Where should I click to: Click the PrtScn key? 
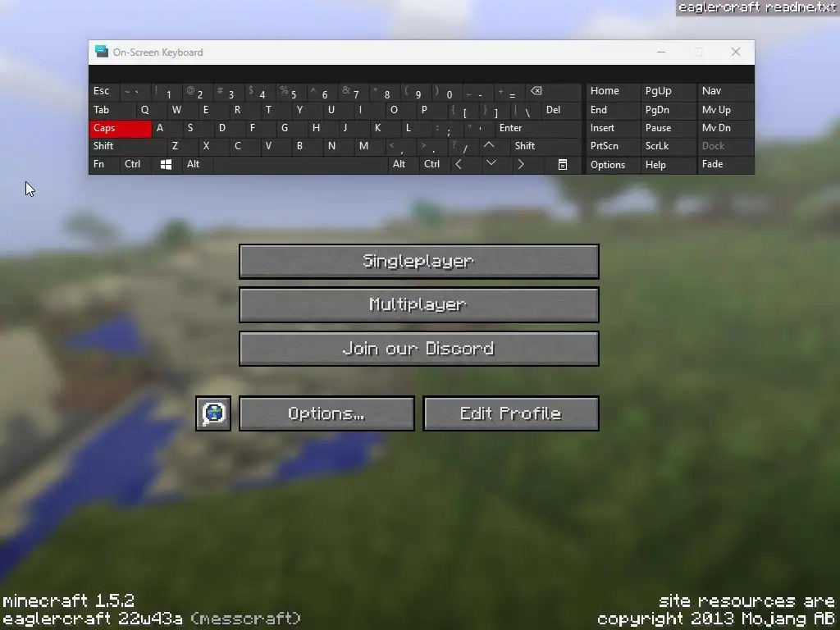click(613, 146)
